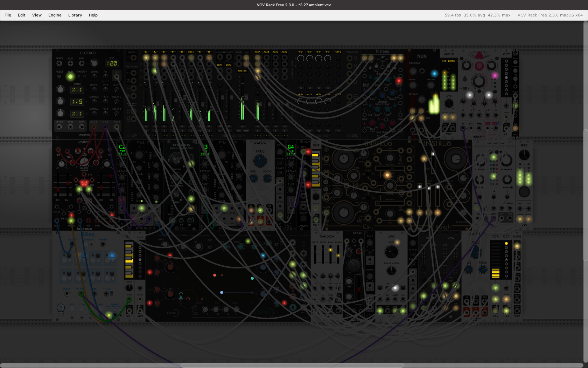Open the View menu

pyautogui.click(x=37, y=15)
